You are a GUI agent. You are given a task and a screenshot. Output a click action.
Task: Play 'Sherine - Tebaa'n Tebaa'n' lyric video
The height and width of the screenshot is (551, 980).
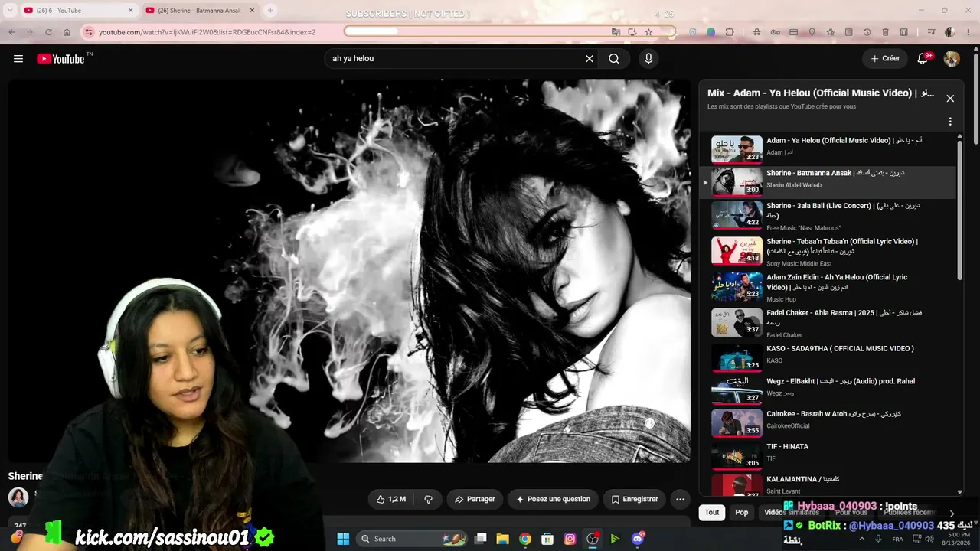[828, 252]
